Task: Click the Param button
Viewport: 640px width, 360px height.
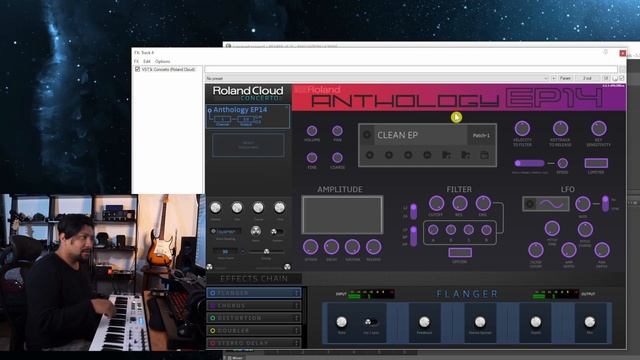Action: coord(565,78)
